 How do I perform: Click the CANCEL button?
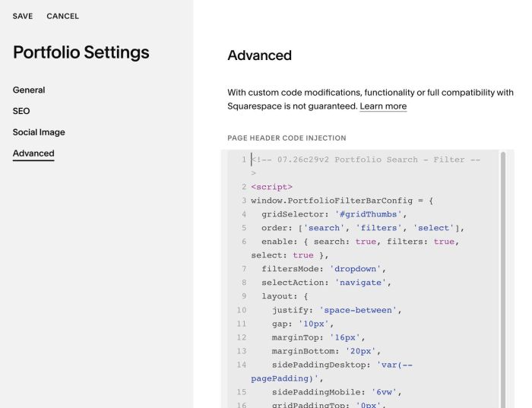tap(63, 16)
